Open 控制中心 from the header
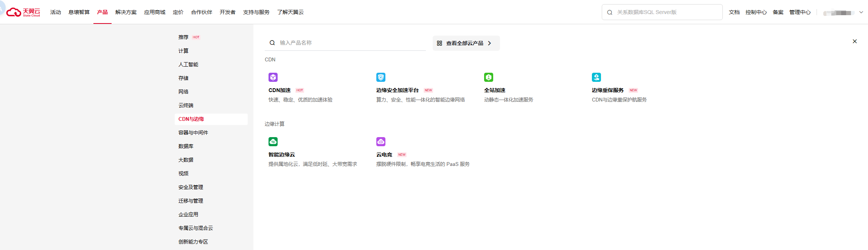This screenshot has width=868, height=250. (756, 12)
